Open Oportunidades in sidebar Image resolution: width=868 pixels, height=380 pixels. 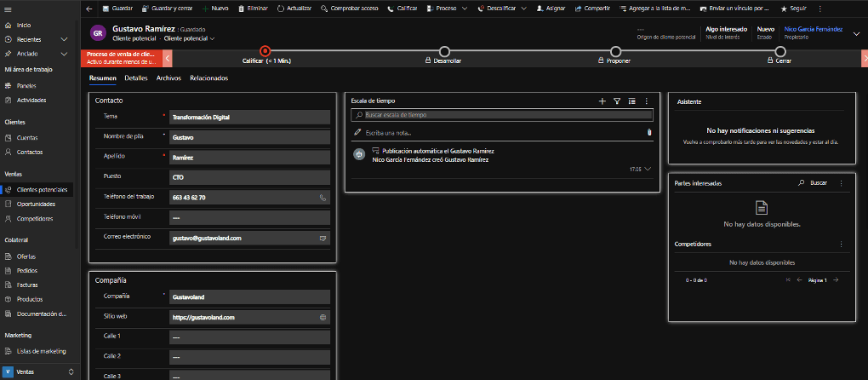[37, 204]
